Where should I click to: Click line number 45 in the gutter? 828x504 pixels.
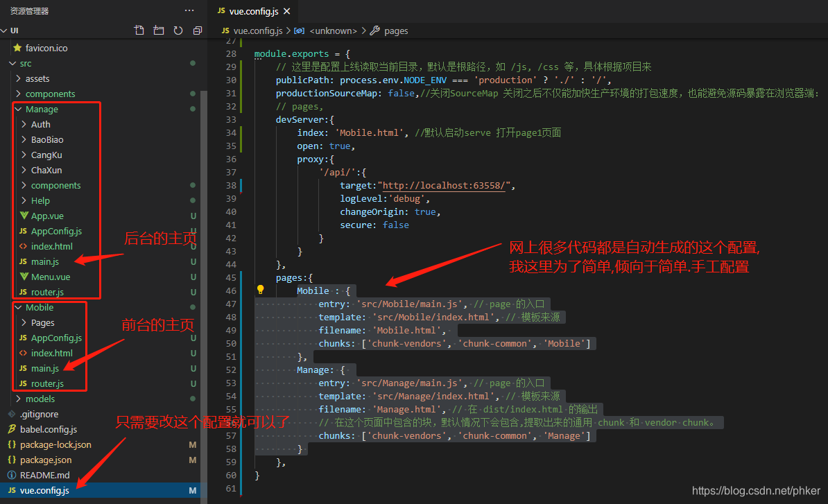click(231, 277)
